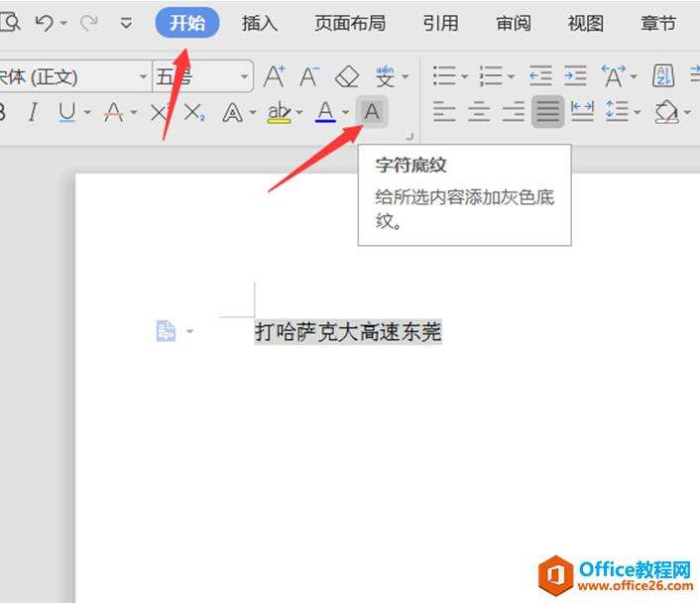Increase paragraph indent

575,76
